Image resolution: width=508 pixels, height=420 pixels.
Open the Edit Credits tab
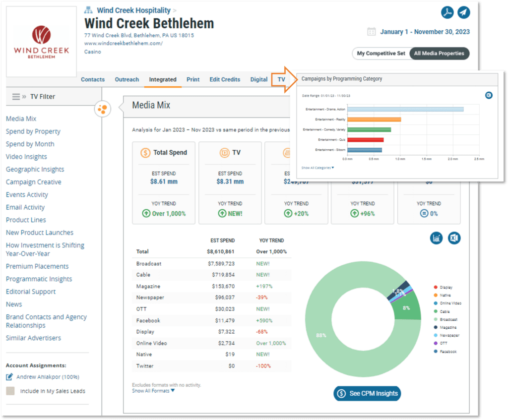225,80
